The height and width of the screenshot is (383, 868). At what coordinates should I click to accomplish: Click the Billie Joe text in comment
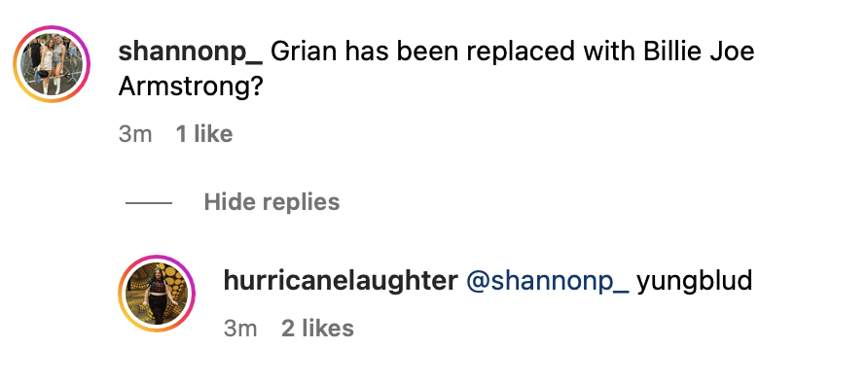click(x=699, y=52)
